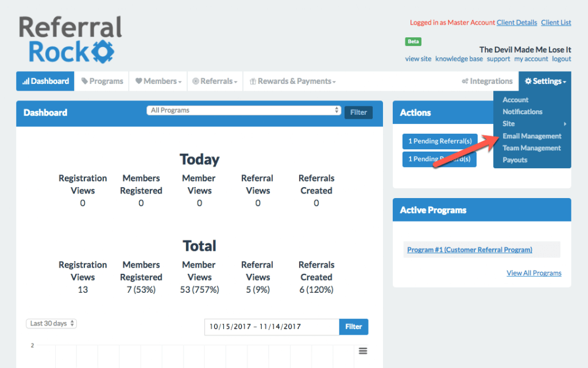Open Program #1 (Customer Referral Program) link
The height and width of the screenshot is (368, 588).
click(470, 250)
